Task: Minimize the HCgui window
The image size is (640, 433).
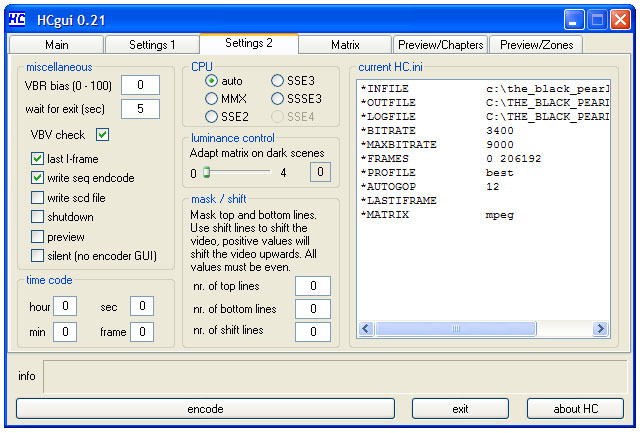Action: (573, 20)
